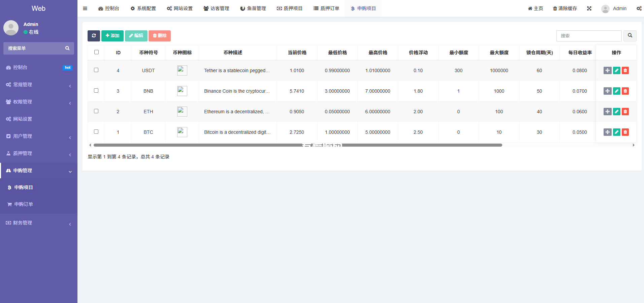This screenshot has width=644, height=303.
Task: Check the checkbox for the USDT row
Action: 96,70
